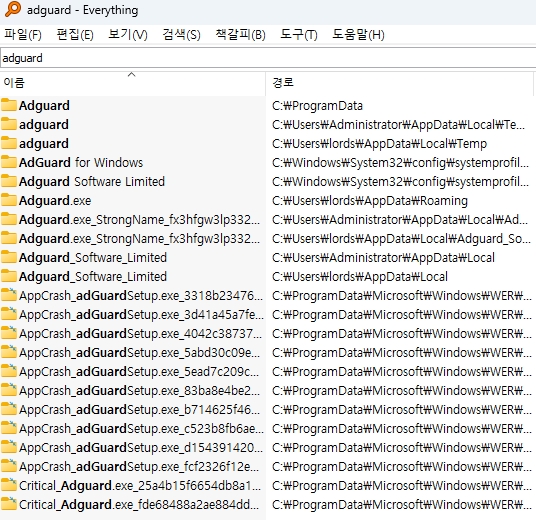This screenshot has width=536, height=520.
Task: Click the Everything magnifier icon in title bar
Action: (x=13, y=9)
